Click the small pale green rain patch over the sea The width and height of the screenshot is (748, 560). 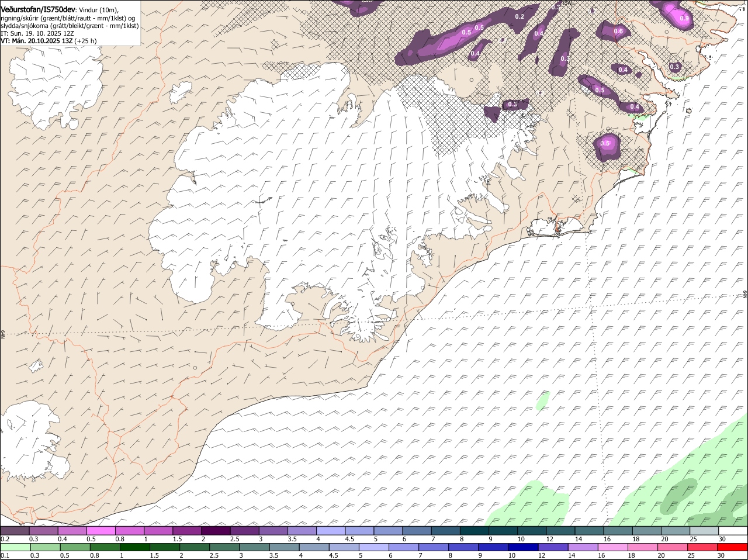543,400
